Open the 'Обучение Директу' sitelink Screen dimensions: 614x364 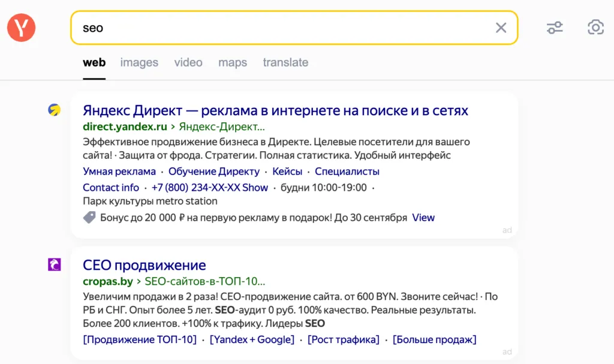(x=214, y=172)
